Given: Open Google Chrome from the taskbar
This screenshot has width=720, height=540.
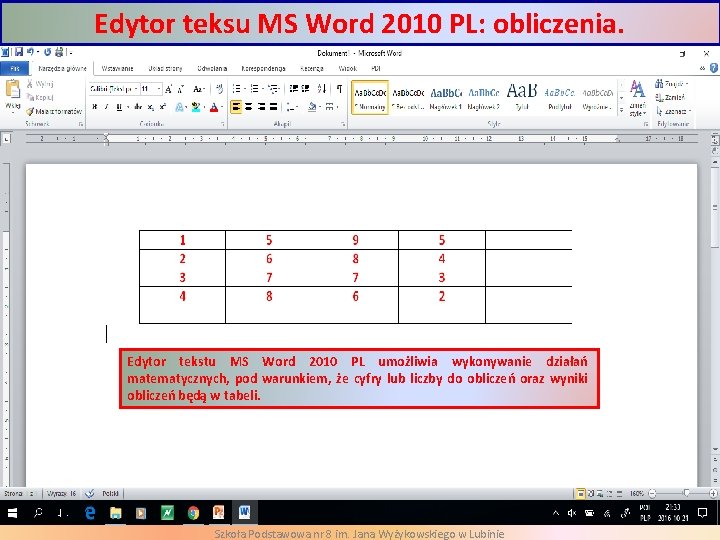Looking at the screenshot, I should pos(193,512).
